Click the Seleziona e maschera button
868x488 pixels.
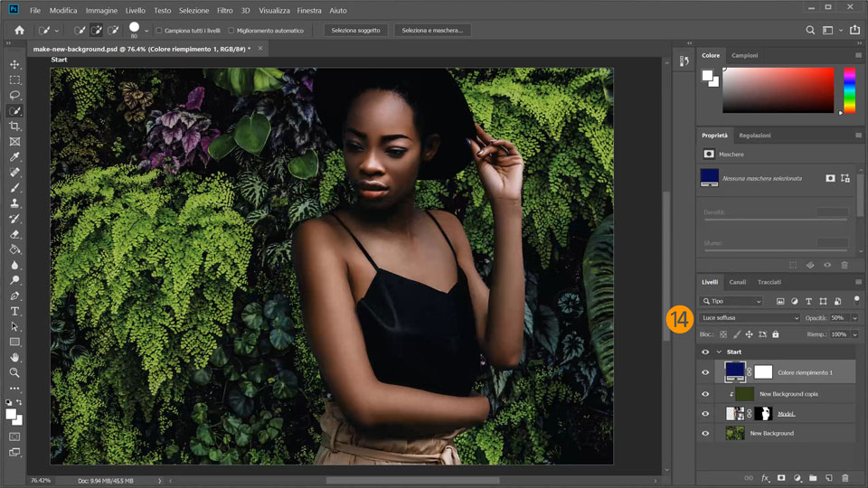432,30
